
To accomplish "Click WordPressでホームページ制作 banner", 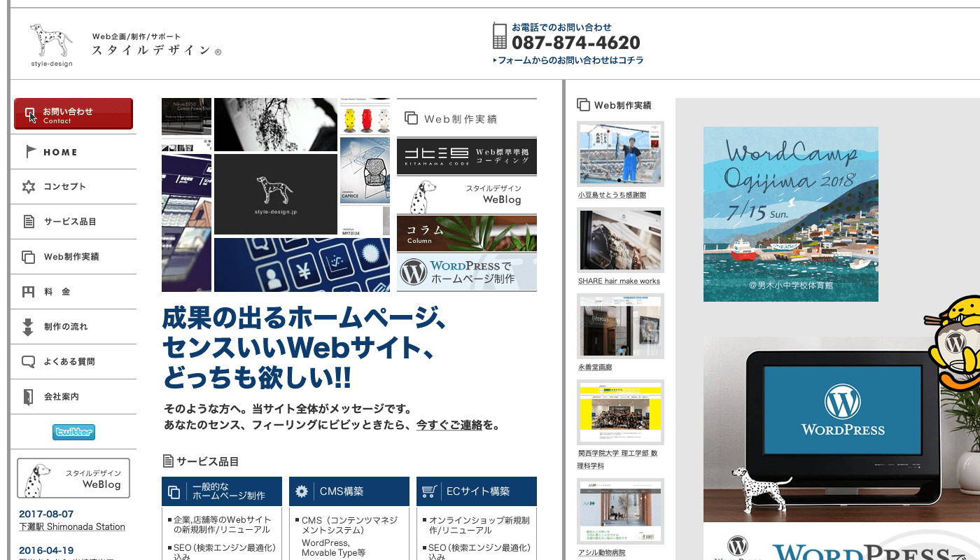I will click(467, 272).
